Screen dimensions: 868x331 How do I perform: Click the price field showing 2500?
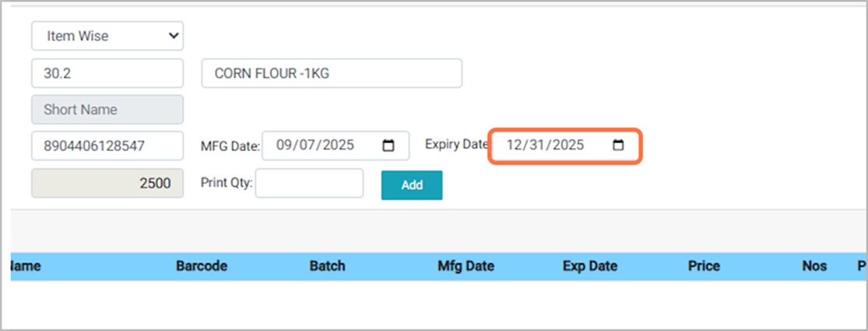(x=107, y=184)
